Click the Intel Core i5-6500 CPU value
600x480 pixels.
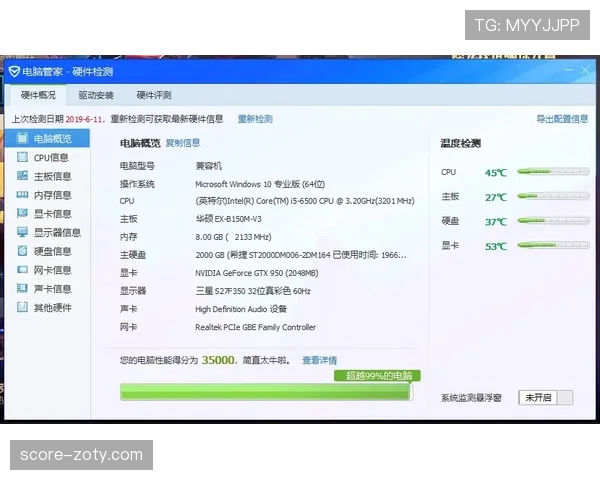pos(305,201)
